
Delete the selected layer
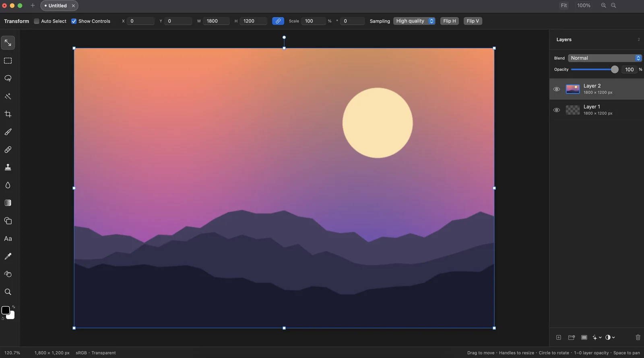point(638,337)
